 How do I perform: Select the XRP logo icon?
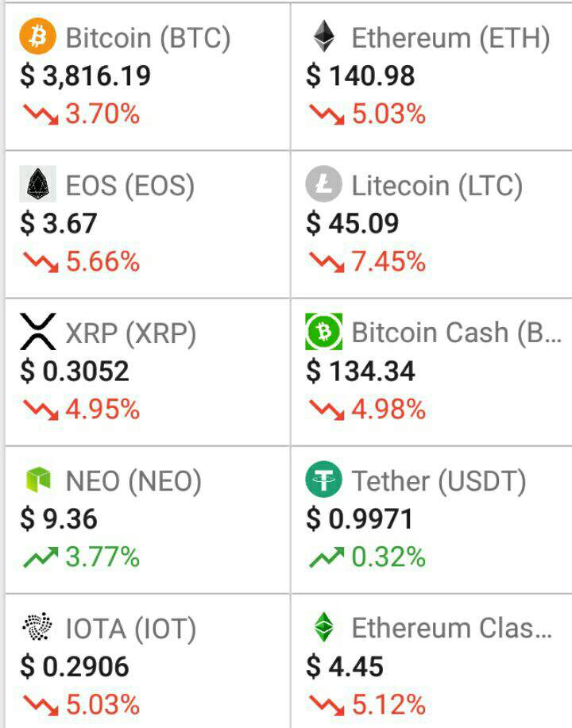pos(38,332)
